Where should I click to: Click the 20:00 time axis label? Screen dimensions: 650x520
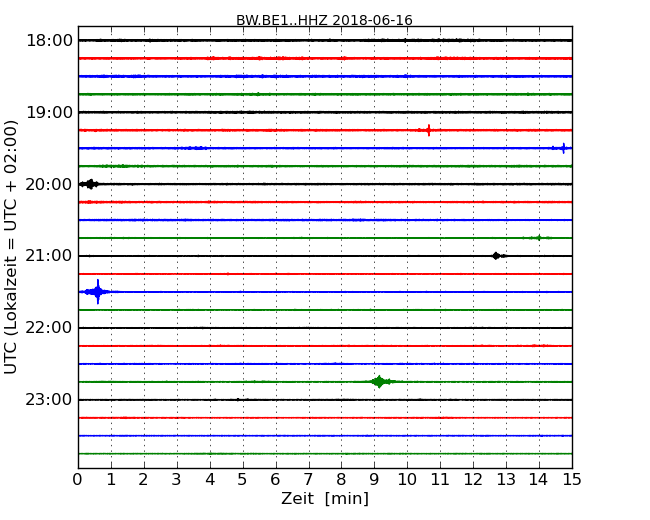pos(49,184)
